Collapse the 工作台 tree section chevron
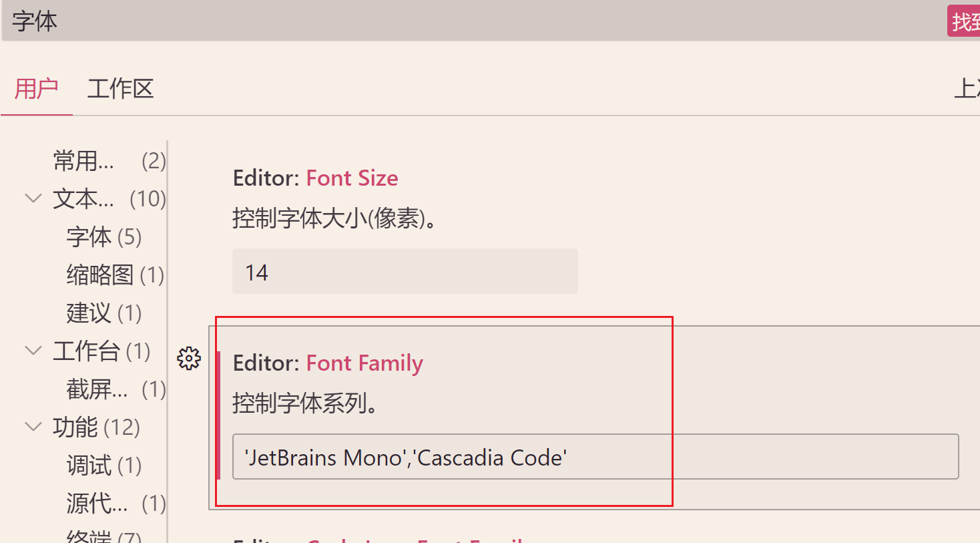 tap(33, 351)
